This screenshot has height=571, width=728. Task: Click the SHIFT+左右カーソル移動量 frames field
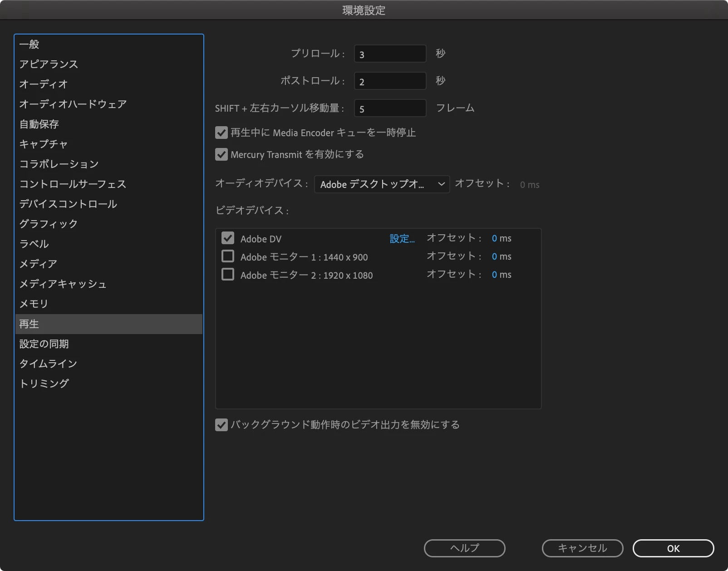390,108
